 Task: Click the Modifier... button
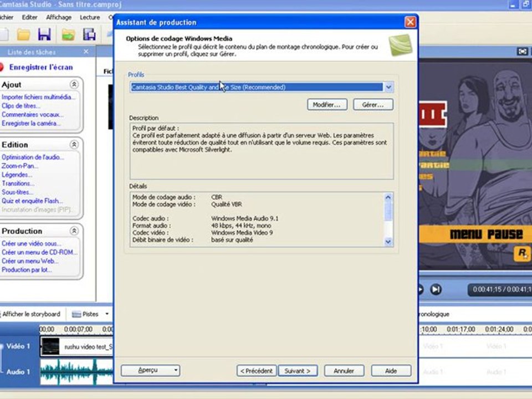point(327,105)
